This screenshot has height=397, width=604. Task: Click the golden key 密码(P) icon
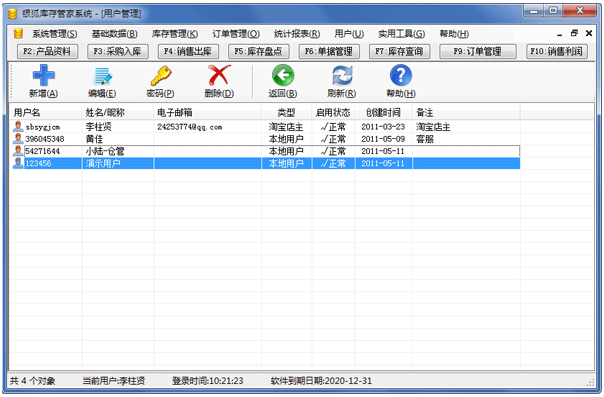pyautogui.click(x=161, y=75)
